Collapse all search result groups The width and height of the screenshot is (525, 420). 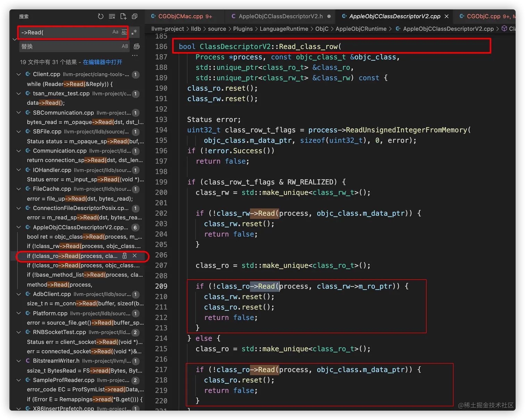(135, 16)
